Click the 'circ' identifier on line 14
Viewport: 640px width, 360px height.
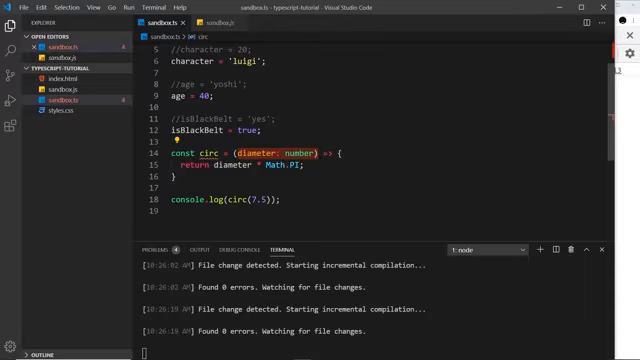[x=209, y=153]
